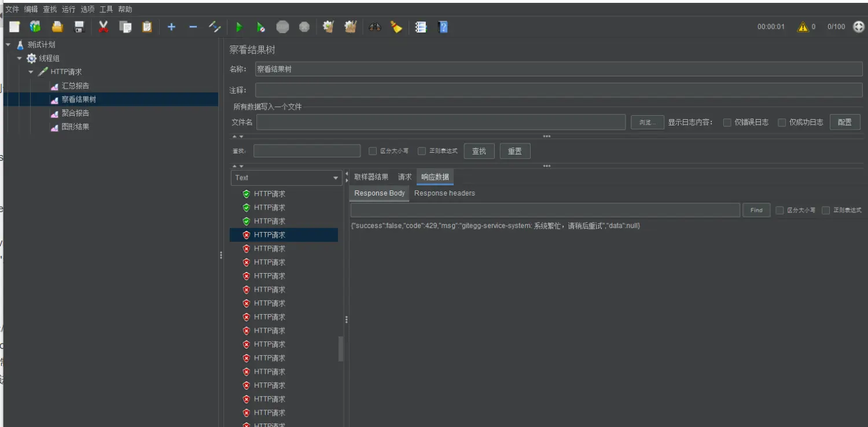Click the 重置 button
The image size is (868, 427).
tap(515, 151)
